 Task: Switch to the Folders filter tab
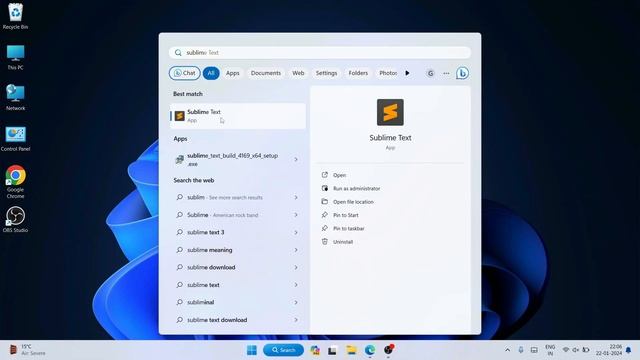click(x=358, y=73)
